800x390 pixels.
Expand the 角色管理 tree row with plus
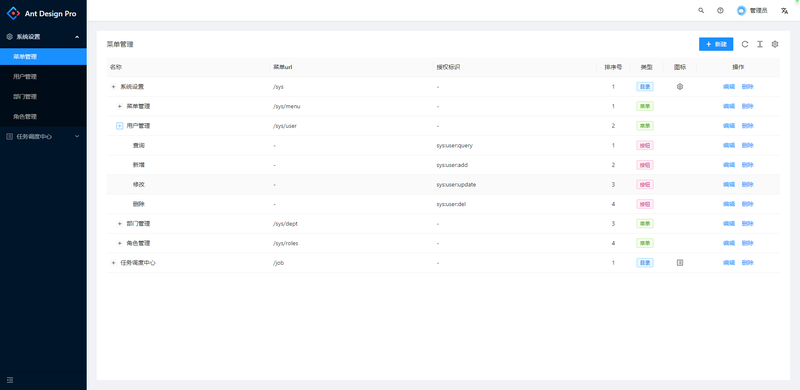point(119,243)
